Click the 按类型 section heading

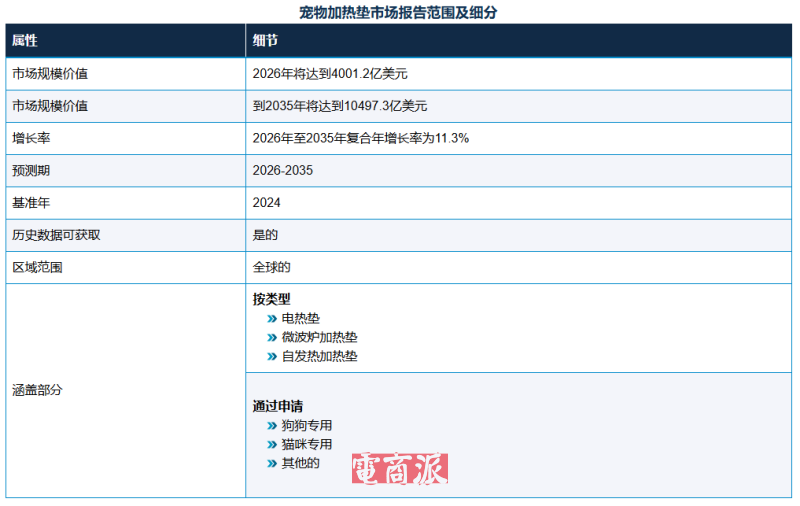click(x=271, y=299)
